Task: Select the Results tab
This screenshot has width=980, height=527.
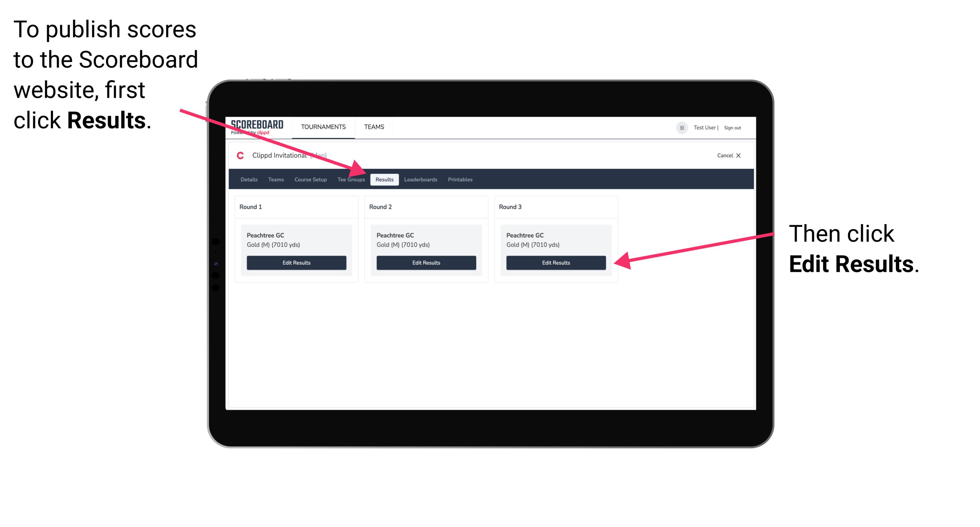Action: pos(384,180)
